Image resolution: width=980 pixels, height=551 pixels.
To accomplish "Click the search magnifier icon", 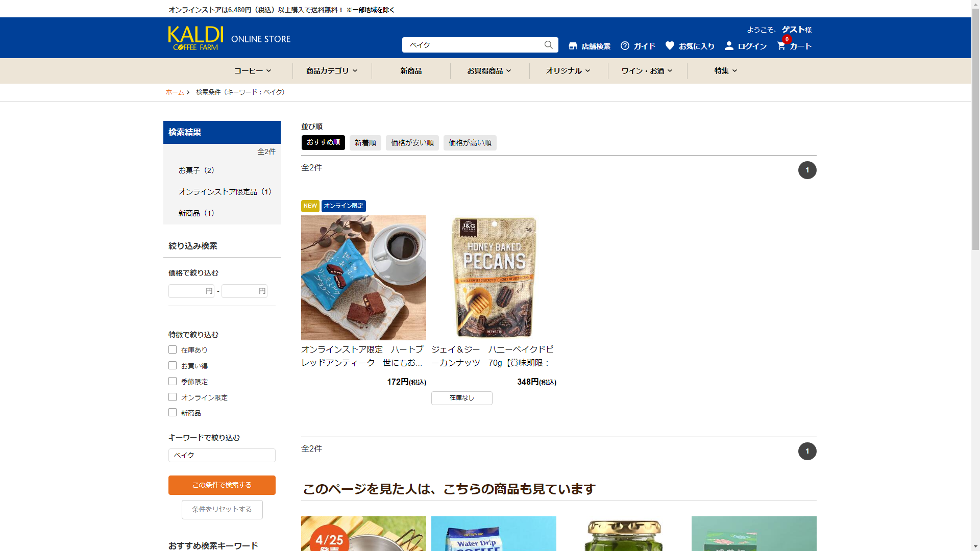I will (x=548, y=45).
